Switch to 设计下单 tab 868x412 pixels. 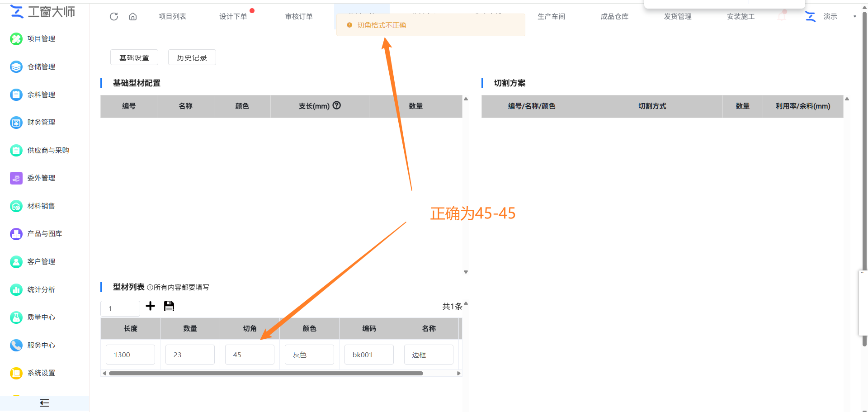pyautogui.click(x=233, y=17)
